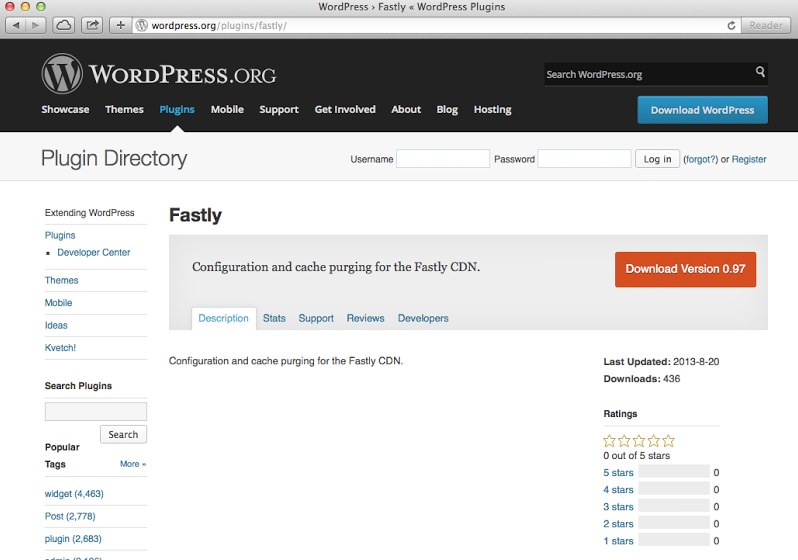The width and height of the screenshot is (798, 560).
Task: Switch to the Stats tab
Action: pos(274,318)
